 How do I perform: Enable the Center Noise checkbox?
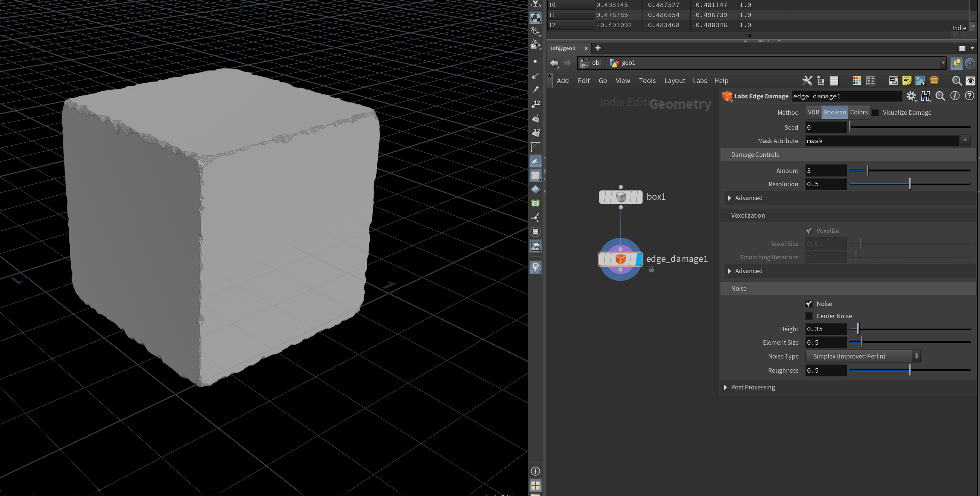point(809,316)
